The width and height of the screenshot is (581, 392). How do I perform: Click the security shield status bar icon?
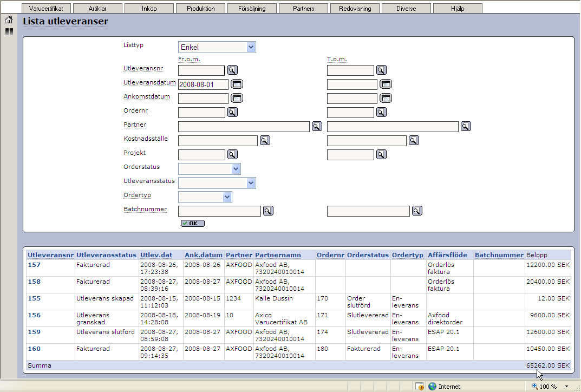click(x=420, y=387)
